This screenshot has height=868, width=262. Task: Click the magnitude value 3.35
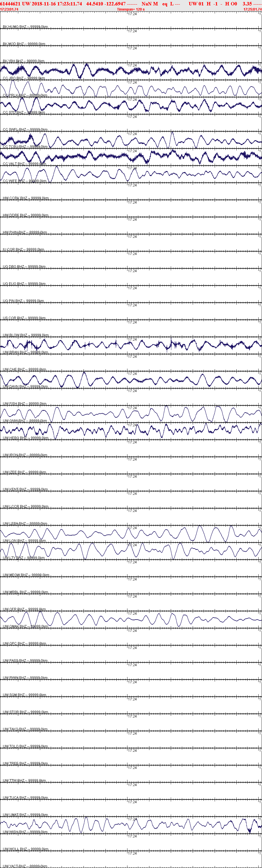tap(247, 4)
